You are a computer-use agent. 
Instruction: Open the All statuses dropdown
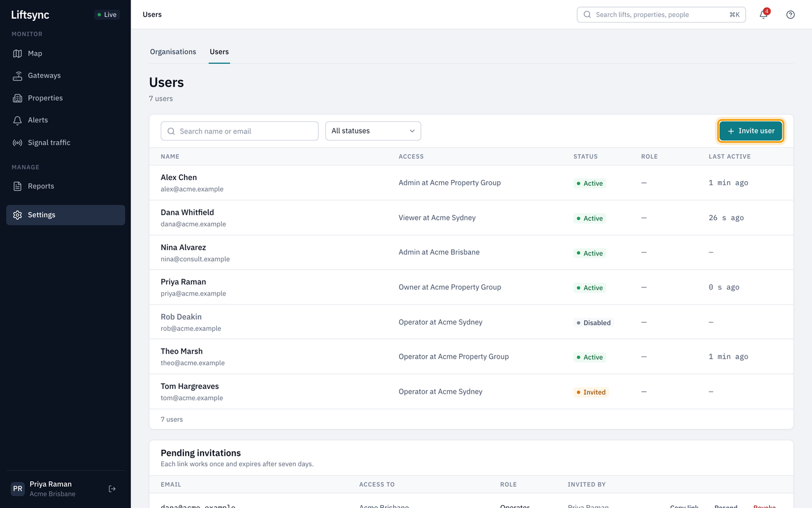coord(373,131)
